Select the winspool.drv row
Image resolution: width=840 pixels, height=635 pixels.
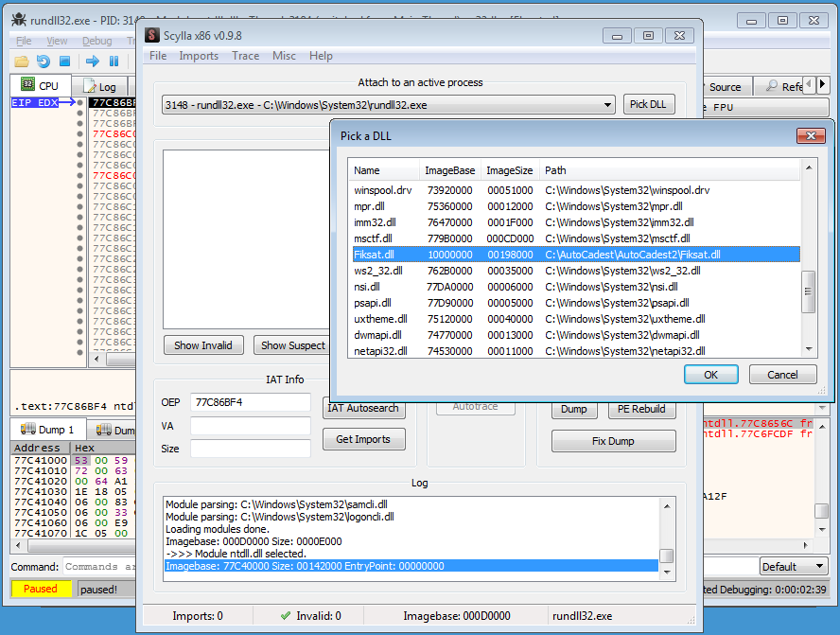point(576,190)
